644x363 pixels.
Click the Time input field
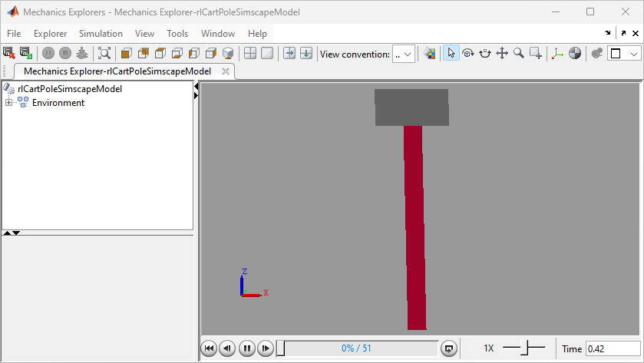612,348
